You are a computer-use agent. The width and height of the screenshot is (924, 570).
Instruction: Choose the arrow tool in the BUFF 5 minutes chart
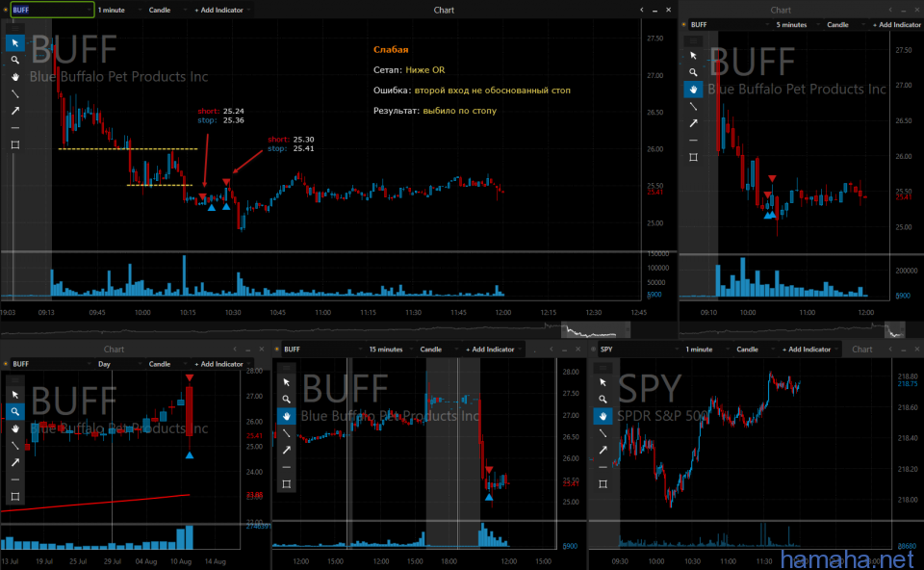693,123
